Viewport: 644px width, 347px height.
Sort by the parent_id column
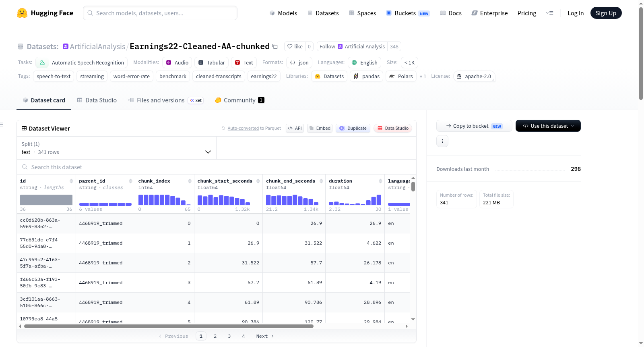coord(130,181)
